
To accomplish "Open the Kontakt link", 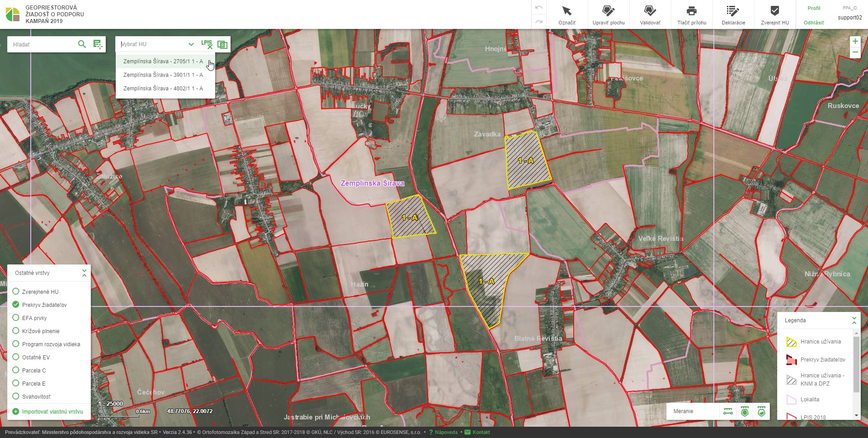I will (477, 433).
